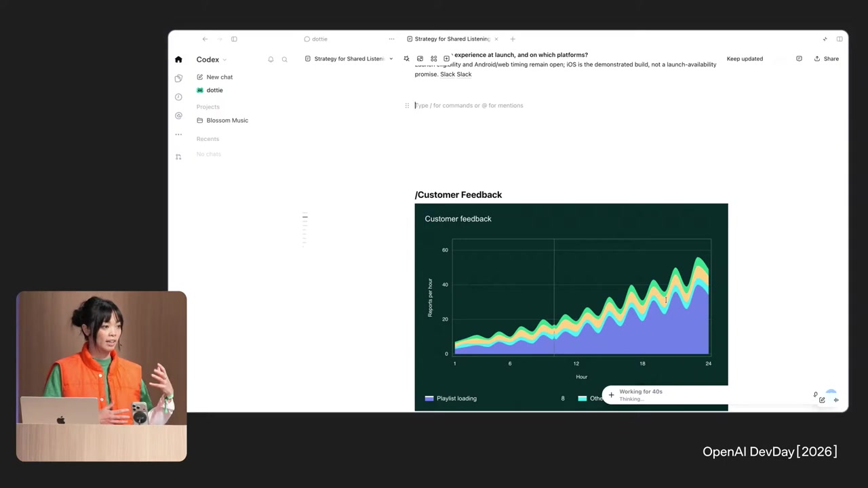The image size is (868, 488).
Task: Open the comments icon next to Share
Action: point(799,59)
